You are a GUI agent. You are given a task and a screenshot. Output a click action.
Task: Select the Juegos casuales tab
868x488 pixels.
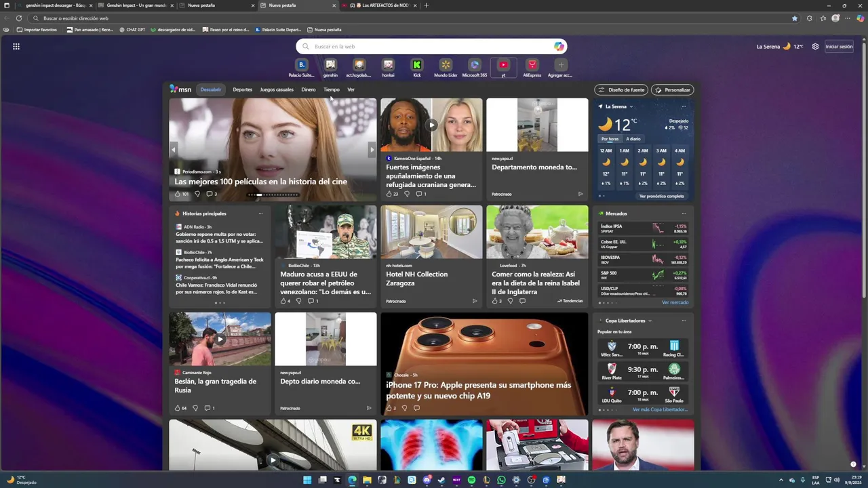[x=277, y=89]
